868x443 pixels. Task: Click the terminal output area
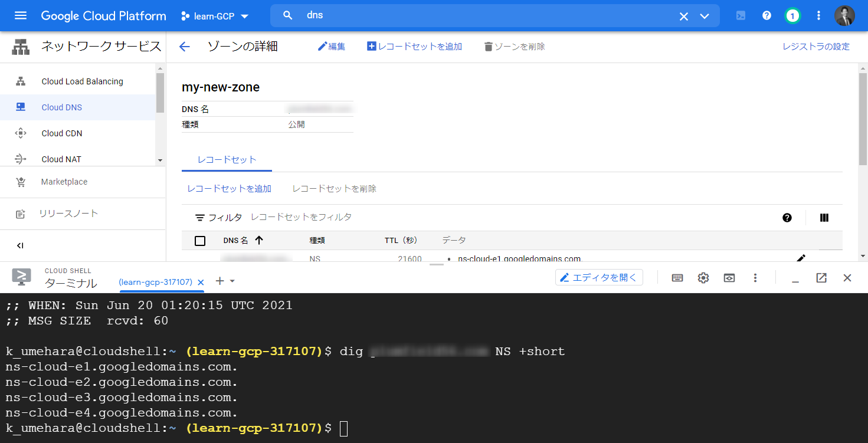click(434, 367)
